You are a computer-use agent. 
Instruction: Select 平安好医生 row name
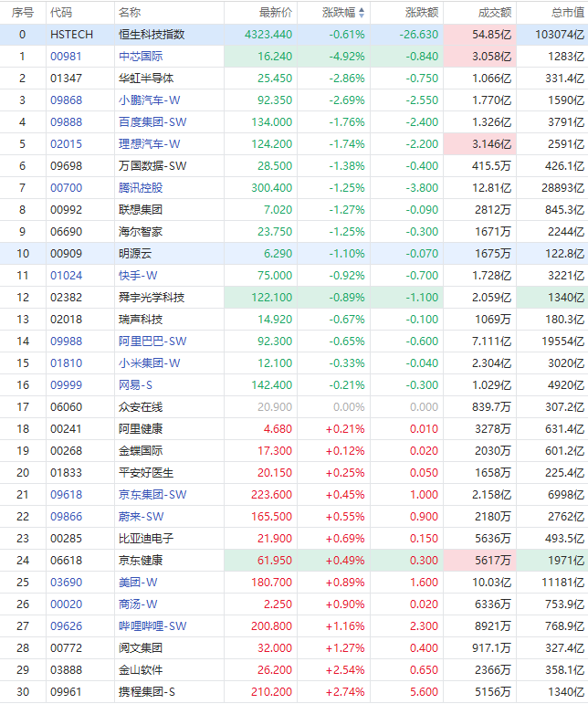click(146, 473)
